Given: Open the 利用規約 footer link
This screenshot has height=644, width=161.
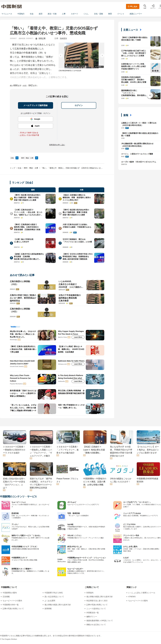Looking at the screenshot, I should coord(90,593).
